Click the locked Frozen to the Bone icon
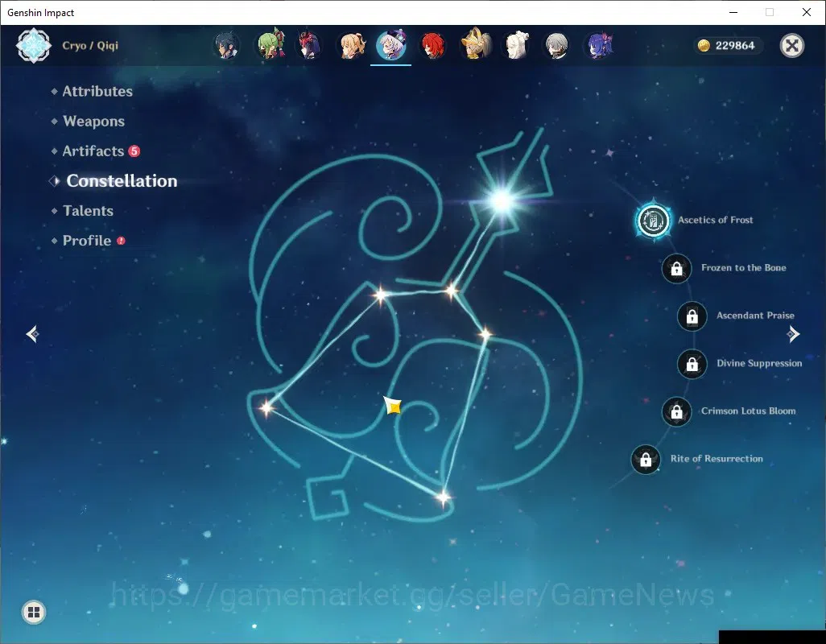 pyautogui.click(x=676, y=269)
